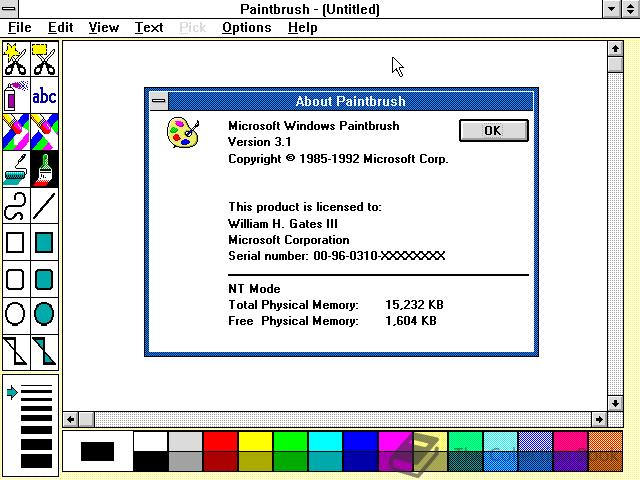
Task: Select the Color Eraser tool
Action: click(x=16, y=132)
